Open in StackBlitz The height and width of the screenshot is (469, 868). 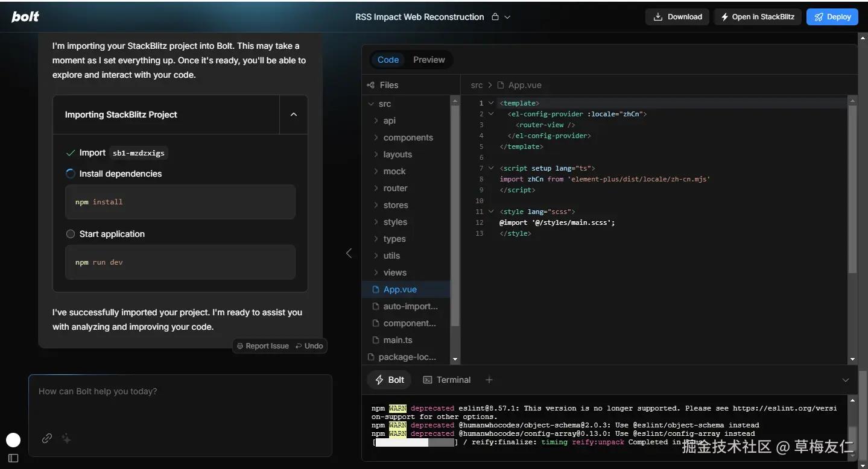[x=758, y=17]
